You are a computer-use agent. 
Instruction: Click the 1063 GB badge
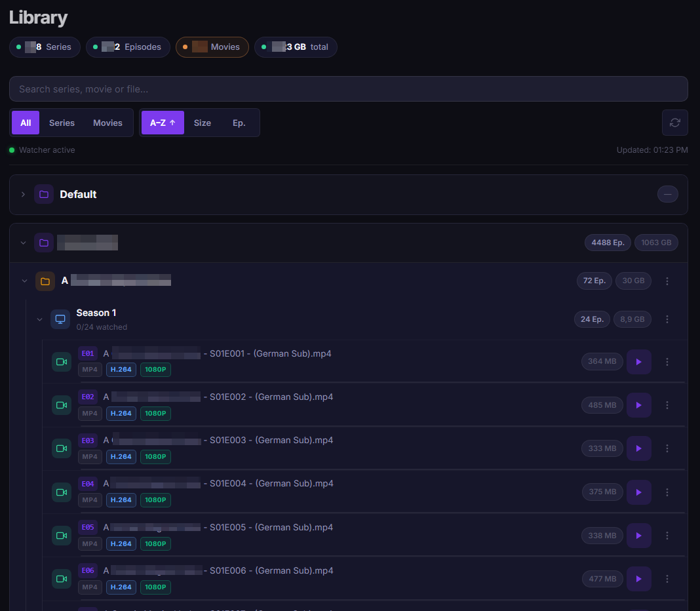pyautogui.click(x=656, y=243)
